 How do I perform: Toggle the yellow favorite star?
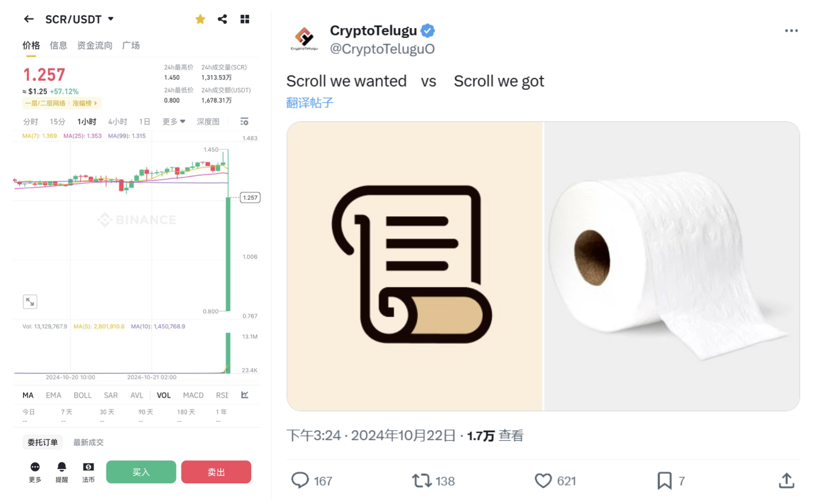pos(200,19)
